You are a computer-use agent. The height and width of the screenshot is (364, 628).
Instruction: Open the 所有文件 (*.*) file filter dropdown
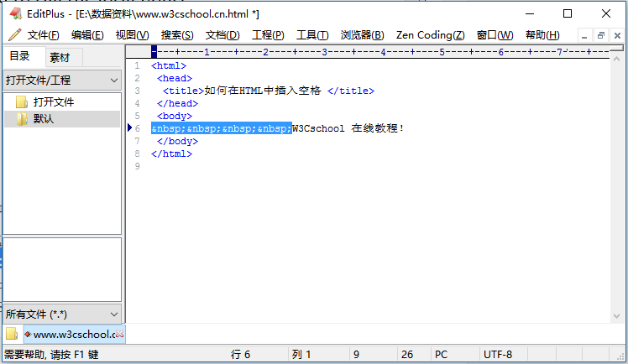tap(114, 314)
